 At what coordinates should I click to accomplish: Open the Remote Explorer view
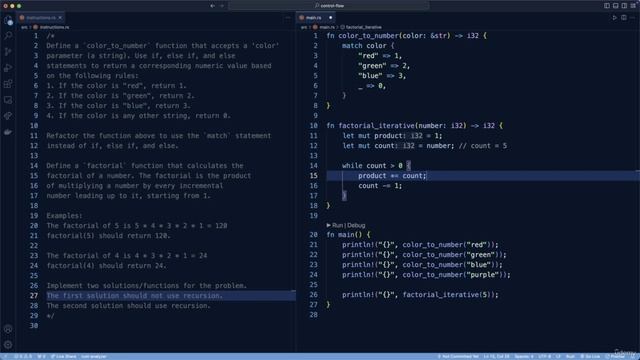[8, 100]
